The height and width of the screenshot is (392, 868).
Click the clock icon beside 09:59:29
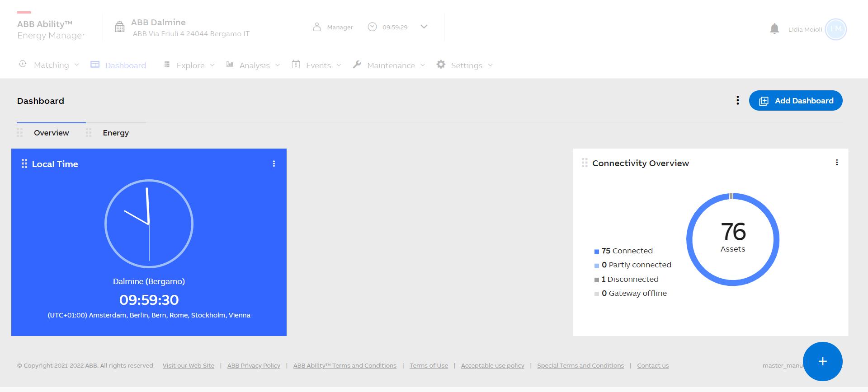tap(372, 27)
